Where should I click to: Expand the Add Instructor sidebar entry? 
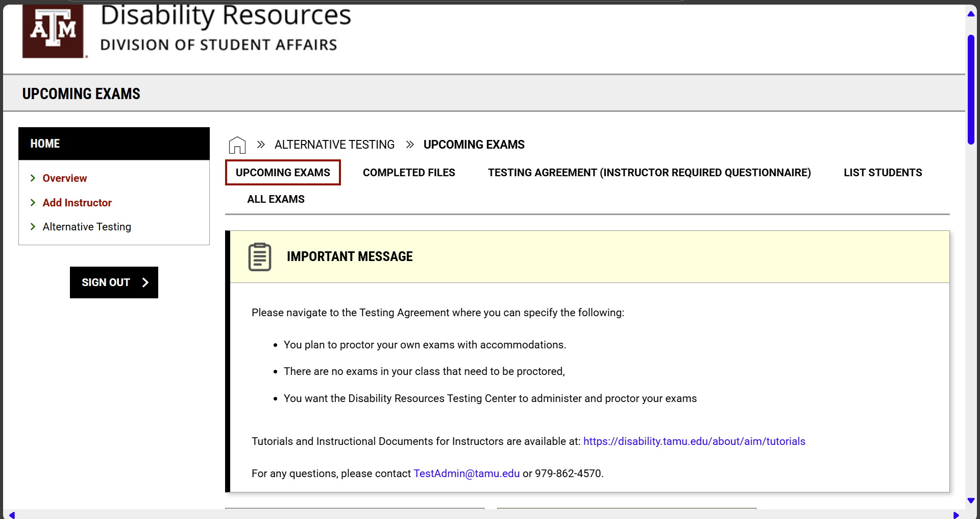click(77, 203)
